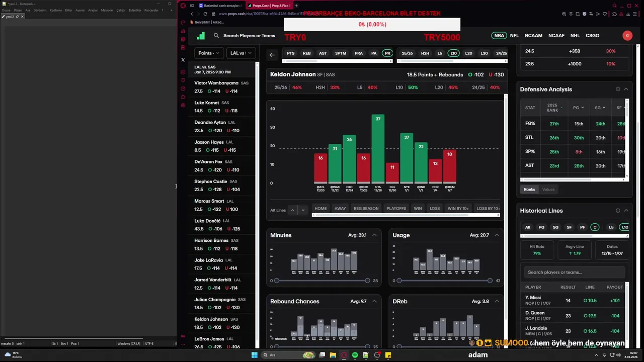Click the pin icon on yeni 2 tab

(x=17, y=17)
